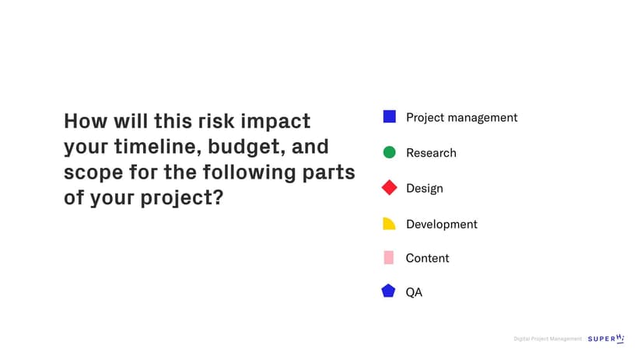Click the green circle Research icon
The image size is (644, 362).
(x=390, y=152)
